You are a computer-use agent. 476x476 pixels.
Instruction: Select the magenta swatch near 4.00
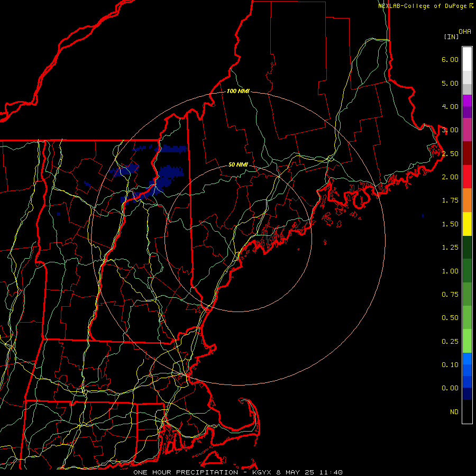tap(467, 100)
